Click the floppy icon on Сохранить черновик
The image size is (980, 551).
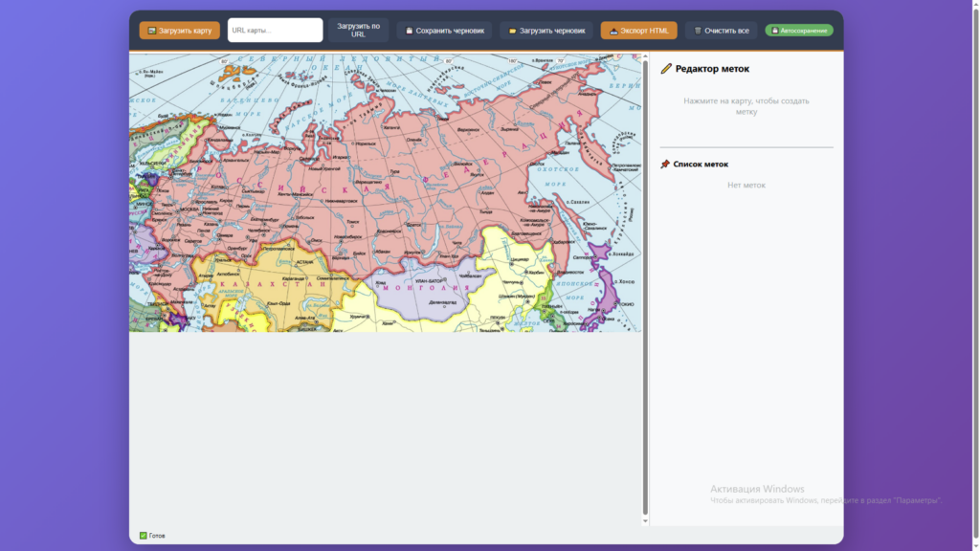point(410,31)
